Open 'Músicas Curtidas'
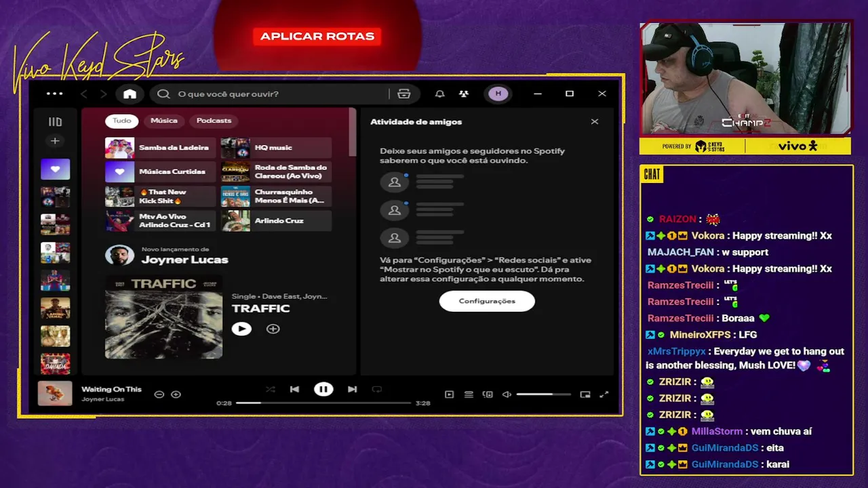Viewport: 868px width, 488px height. (160, 172)
